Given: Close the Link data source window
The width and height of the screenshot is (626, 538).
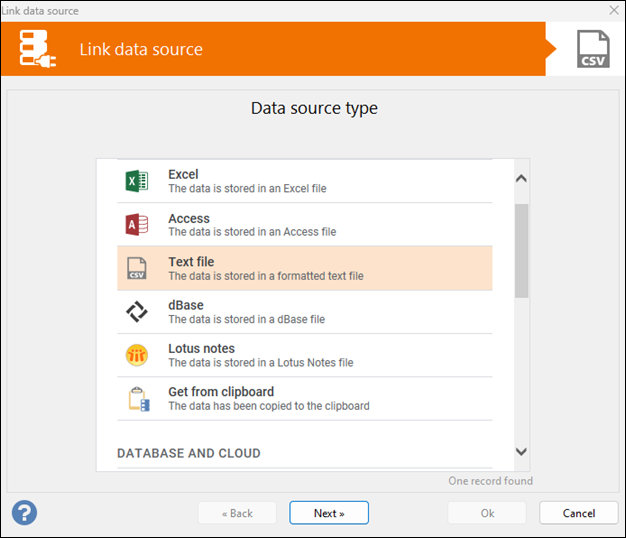Looking at the screenshot, I should coord(613,10).
